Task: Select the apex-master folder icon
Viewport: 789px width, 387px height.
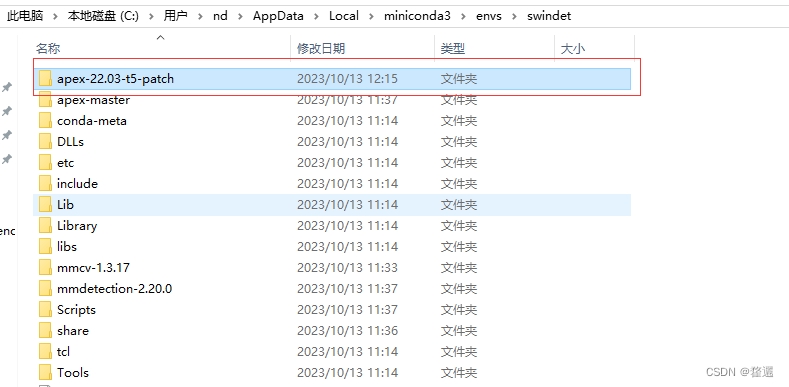Action: click(x=45, y=100)
